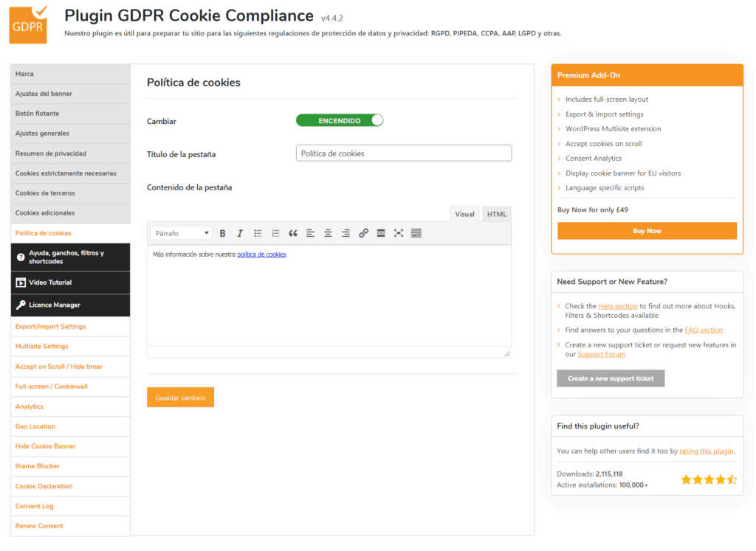Center align the editor text

pyautogui.click(x=328, y=233)
